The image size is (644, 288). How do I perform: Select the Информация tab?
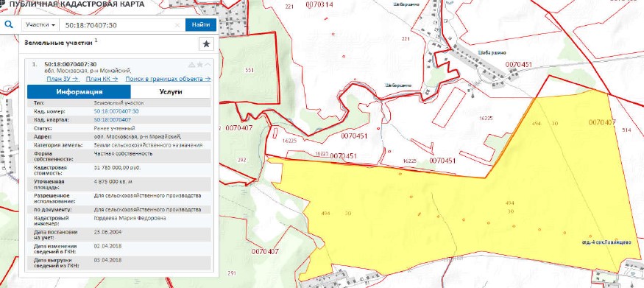point(79,91)
